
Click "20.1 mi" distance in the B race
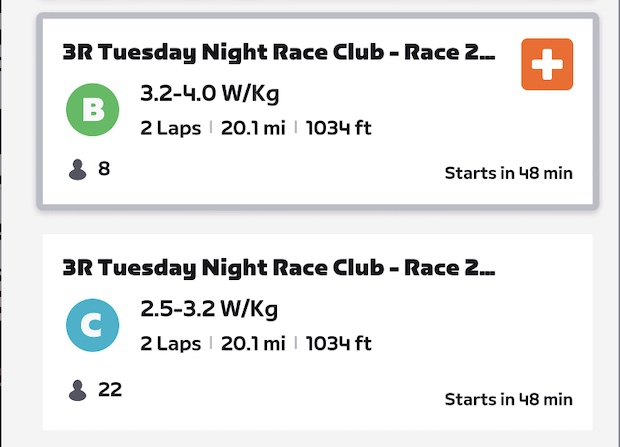coord(253,128)
